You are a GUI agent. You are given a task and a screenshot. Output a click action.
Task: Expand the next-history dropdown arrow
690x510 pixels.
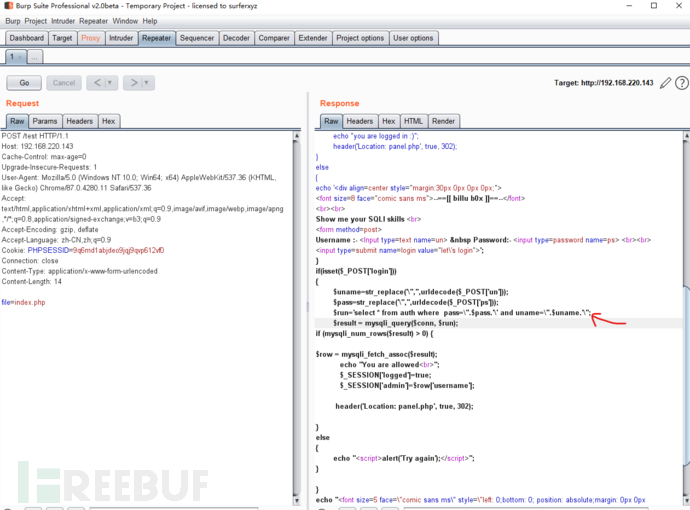147,83
